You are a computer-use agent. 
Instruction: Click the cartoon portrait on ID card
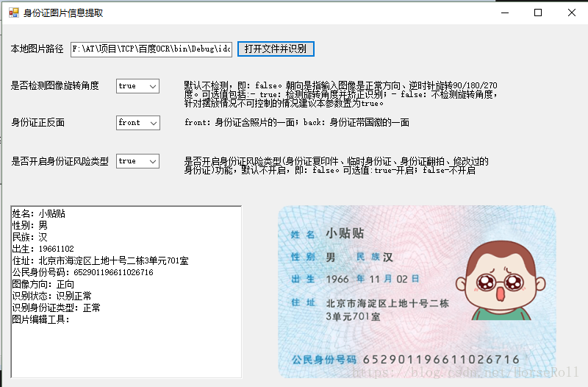(501, 280)
